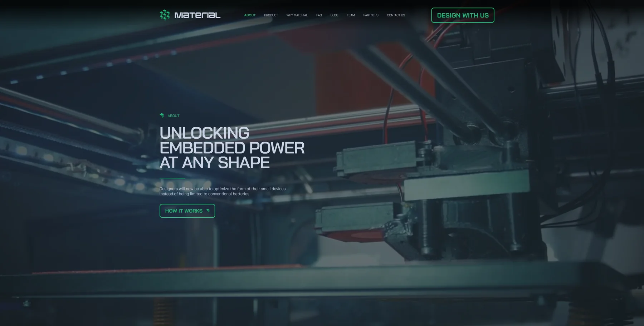Click the Embedded Power headline line
This screenshot has height=326, width=644.
click(232, 148)
